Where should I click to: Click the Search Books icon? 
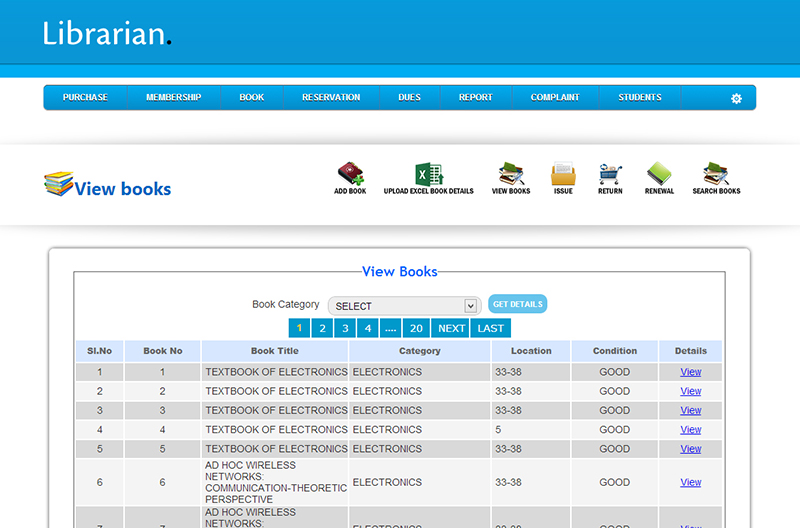(x=716, y=174)
